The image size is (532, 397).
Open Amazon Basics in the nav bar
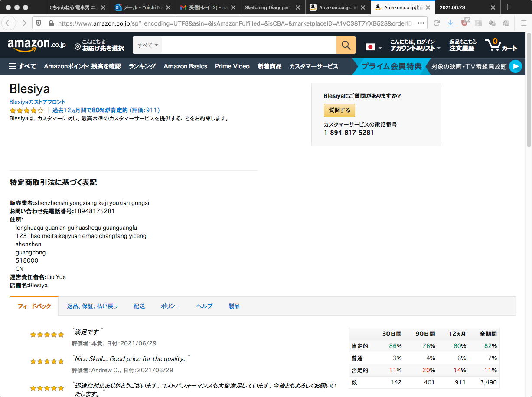[186, 66]
